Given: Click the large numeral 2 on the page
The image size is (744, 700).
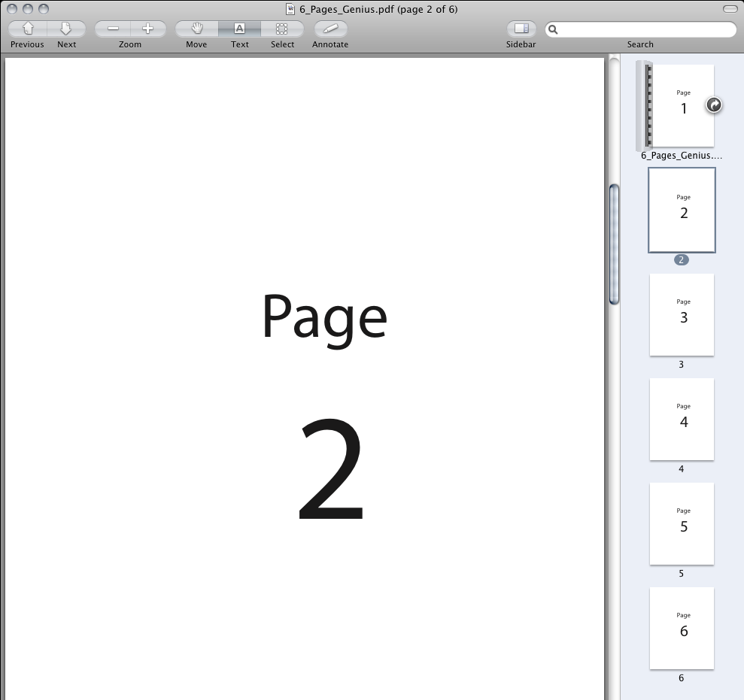Looking at the screenshot, I should click(x=331, y=468).
